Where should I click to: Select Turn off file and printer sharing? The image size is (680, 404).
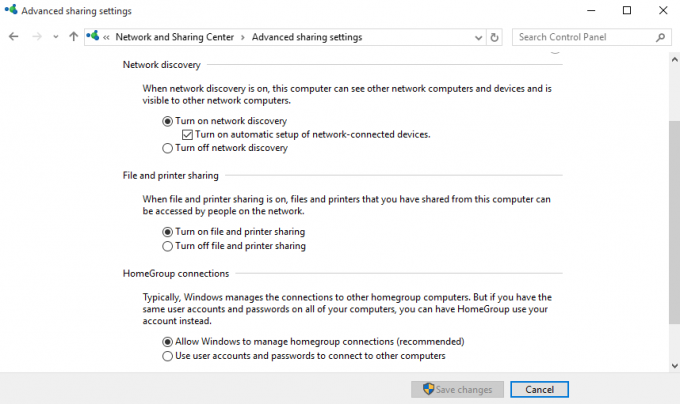pyautogui.click(x=167, y=246)
